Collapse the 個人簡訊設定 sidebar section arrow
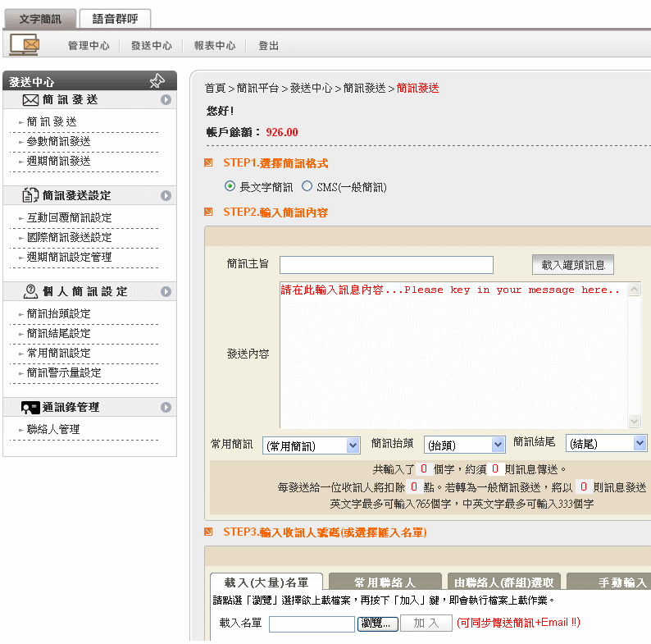The height and width of the screenshot is (644, 651). pos(166,292)
